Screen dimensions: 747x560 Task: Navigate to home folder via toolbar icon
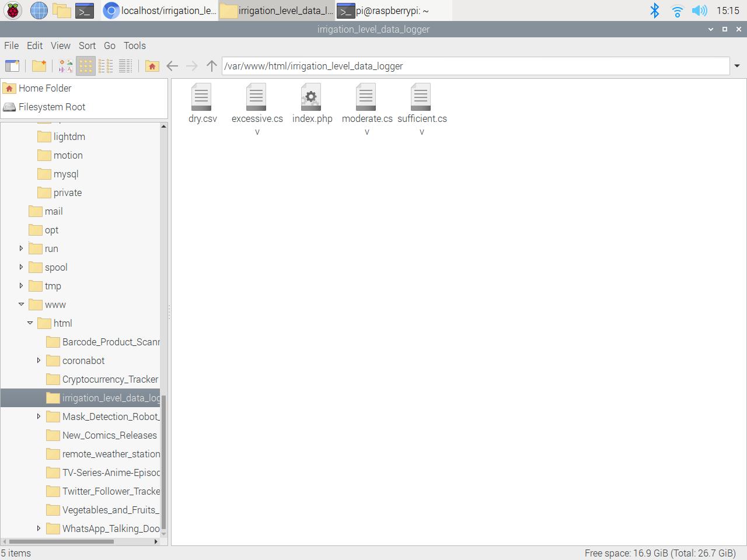click(152, 66)
